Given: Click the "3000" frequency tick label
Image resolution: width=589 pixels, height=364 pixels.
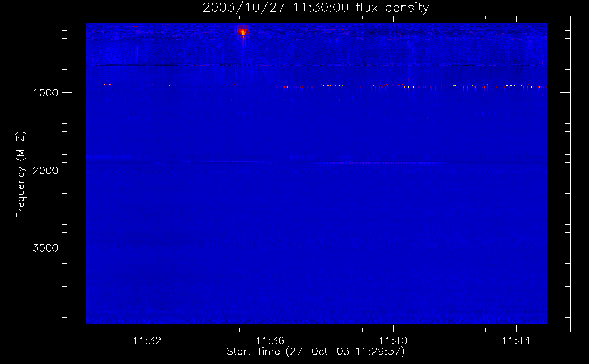Looking at the screenshot, I should pos(46,248).
